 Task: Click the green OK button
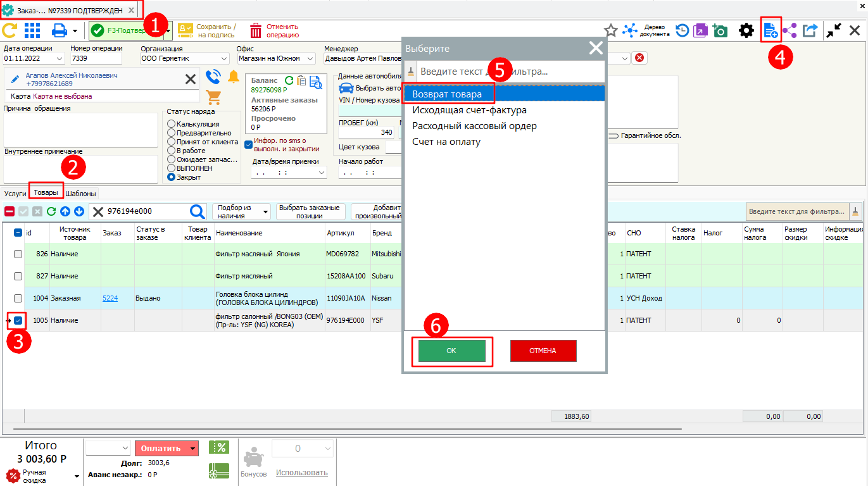pos(451,351)
